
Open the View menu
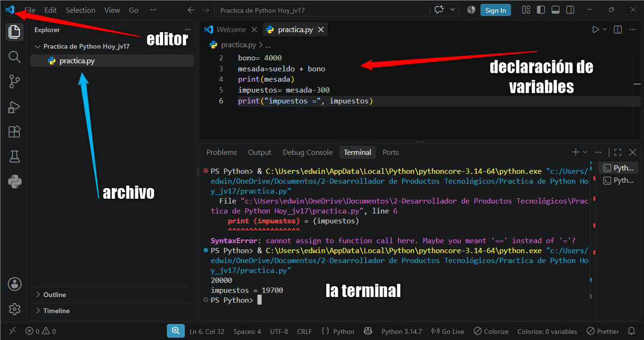112,10
